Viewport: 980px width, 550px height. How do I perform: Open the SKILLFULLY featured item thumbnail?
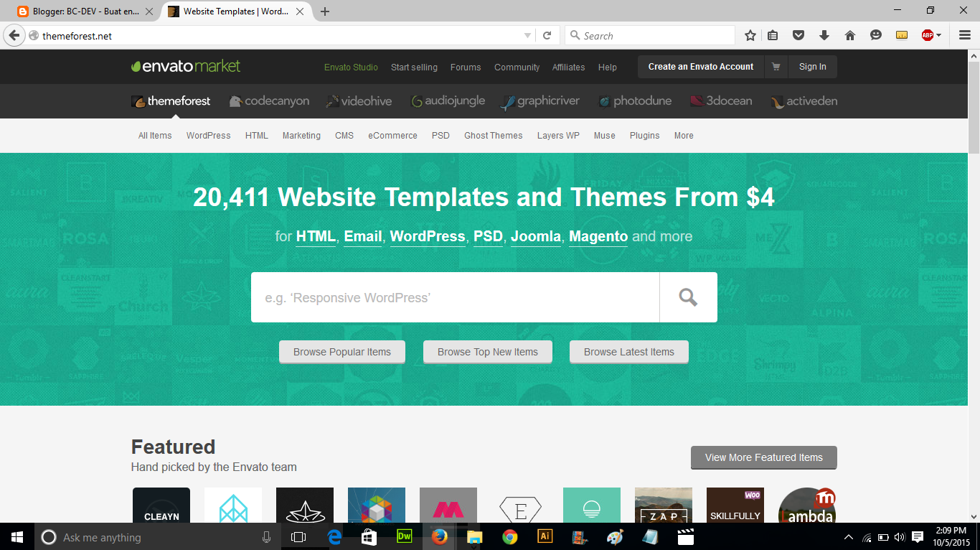pos(735,505)
